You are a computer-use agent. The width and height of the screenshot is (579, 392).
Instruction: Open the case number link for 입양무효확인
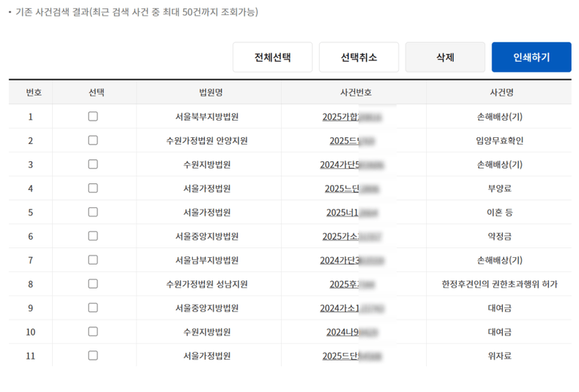tap(351, 141)
